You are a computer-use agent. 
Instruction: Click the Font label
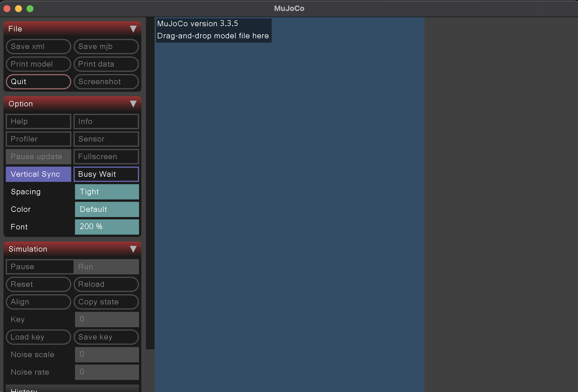click(19, 227)
